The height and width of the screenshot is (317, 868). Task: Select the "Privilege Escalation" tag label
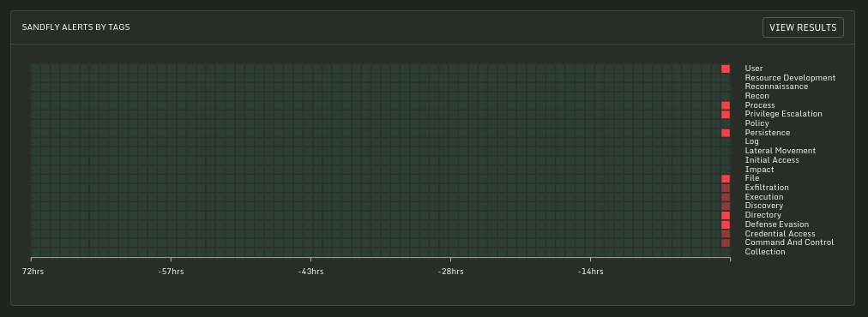click(x=783, y=114)
